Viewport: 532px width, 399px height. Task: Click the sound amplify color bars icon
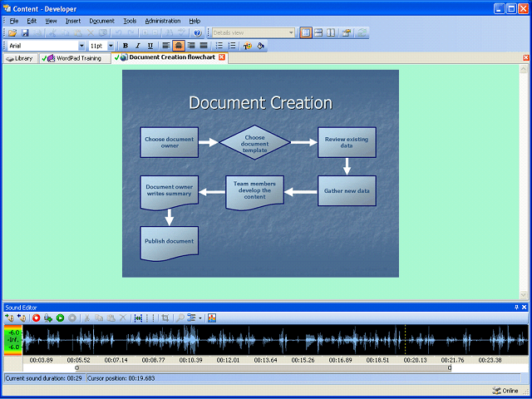[212, 318]
